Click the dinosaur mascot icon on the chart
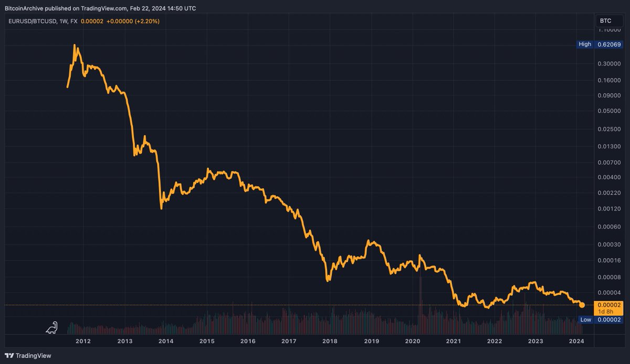 (52, 326)
